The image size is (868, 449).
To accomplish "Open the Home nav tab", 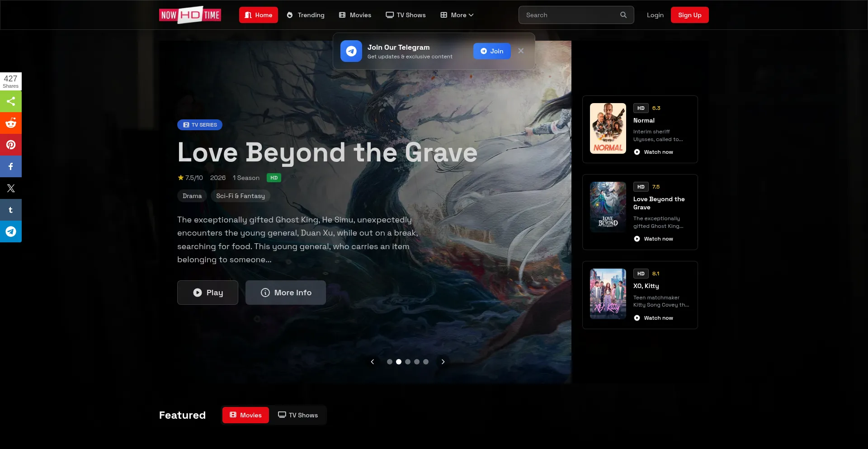I will pyautogui.click(x=259, y=15).
